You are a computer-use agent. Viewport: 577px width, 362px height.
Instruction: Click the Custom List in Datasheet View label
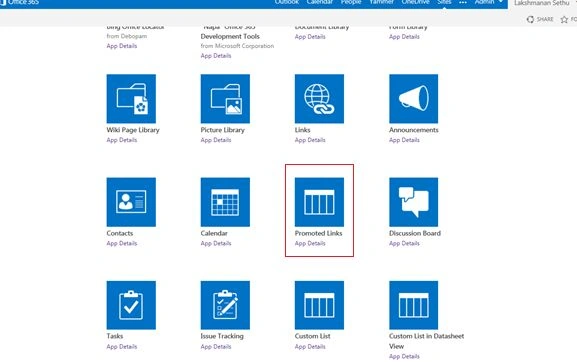[426, 341]
